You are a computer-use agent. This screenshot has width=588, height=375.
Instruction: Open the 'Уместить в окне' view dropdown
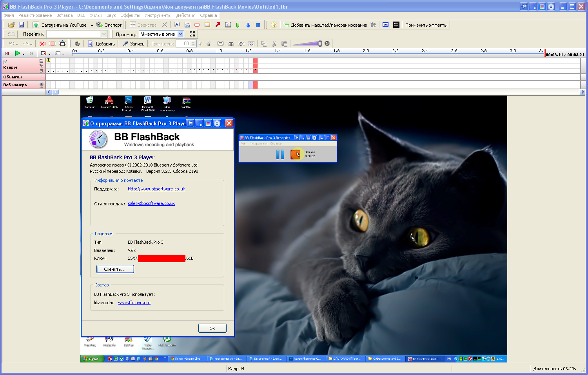(181, 34)
